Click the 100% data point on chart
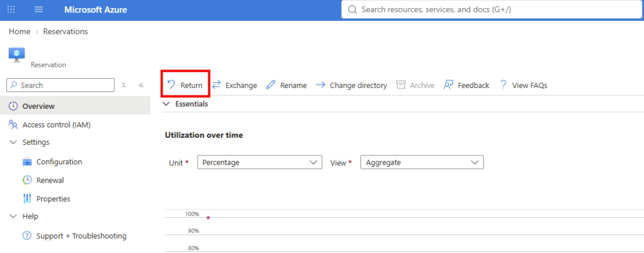The image size is (644, 253). coord(208,218)
